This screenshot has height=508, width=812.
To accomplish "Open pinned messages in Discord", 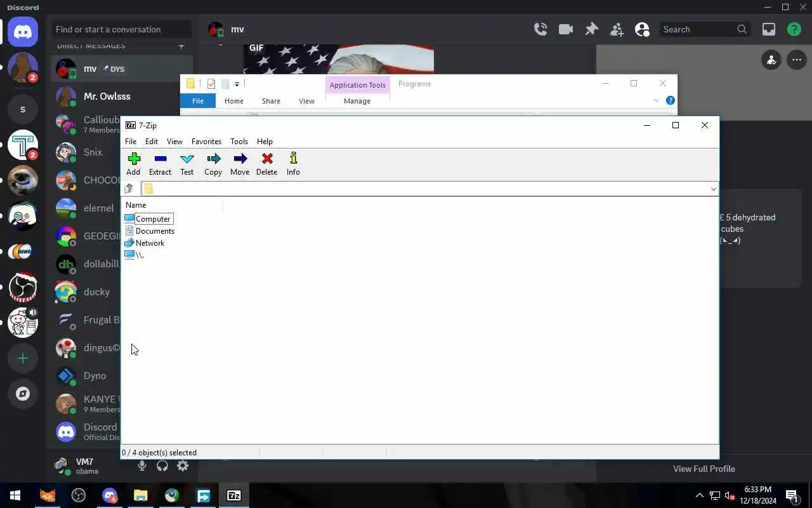I will (x=591, y=29).
